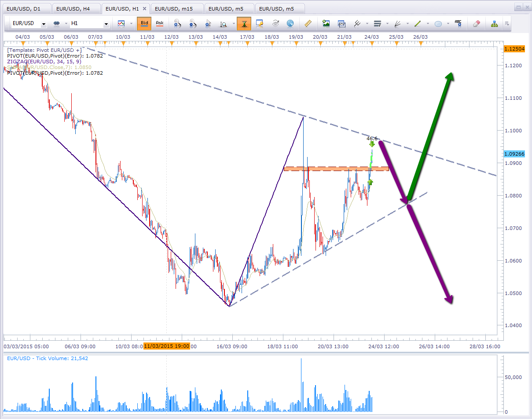Select the green trend line tool
This screenshot has height=419, width=532.
point(418,24)
